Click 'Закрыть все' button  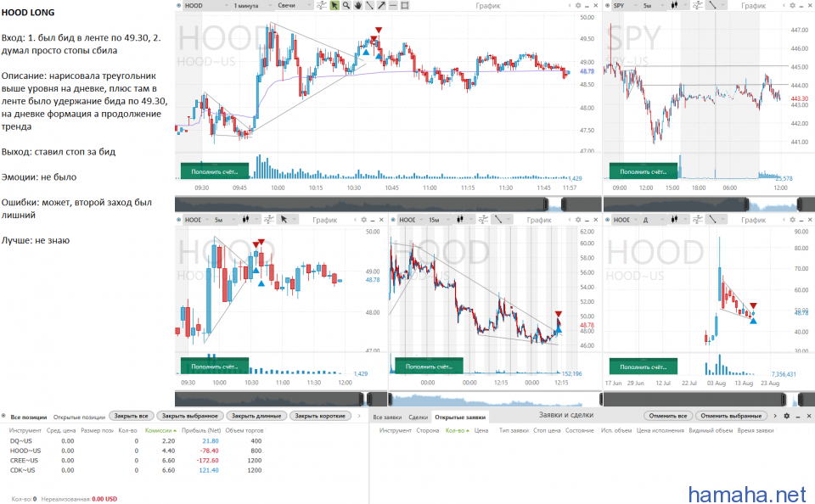point(131,416)
